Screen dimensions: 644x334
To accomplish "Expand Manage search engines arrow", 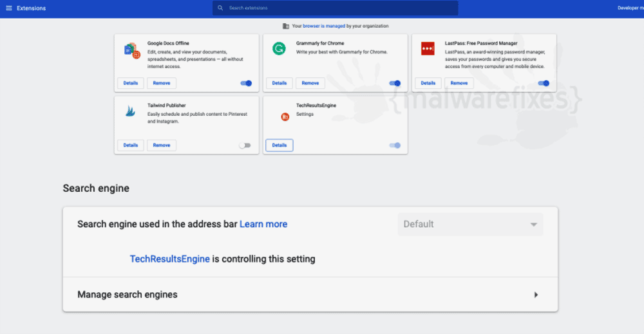I will (x=536, y=295).
